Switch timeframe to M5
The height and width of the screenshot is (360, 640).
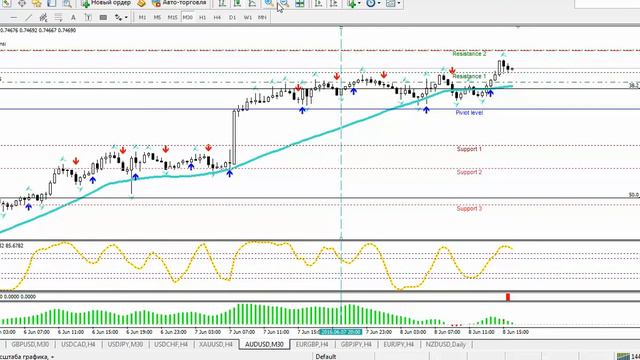click(157, 18)
